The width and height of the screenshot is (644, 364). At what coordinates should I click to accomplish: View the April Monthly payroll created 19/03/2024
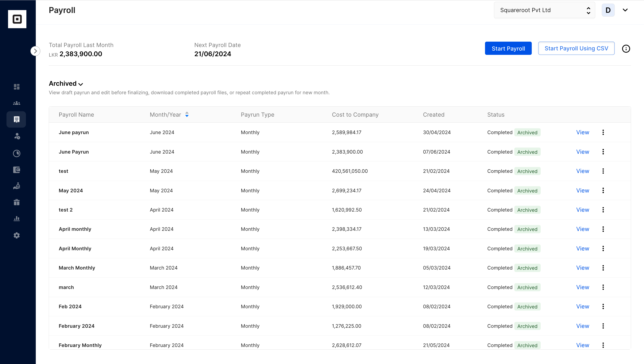tap(583, 248)
